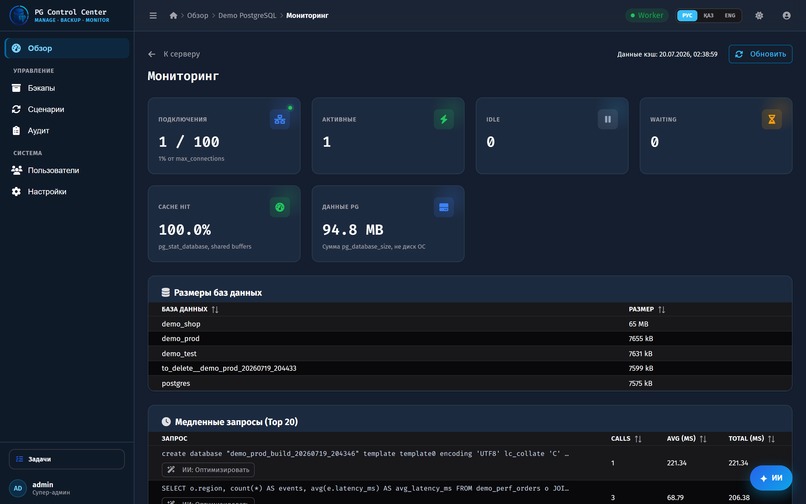Sort by Размер column
806x504 pixels.
(647, 309)
